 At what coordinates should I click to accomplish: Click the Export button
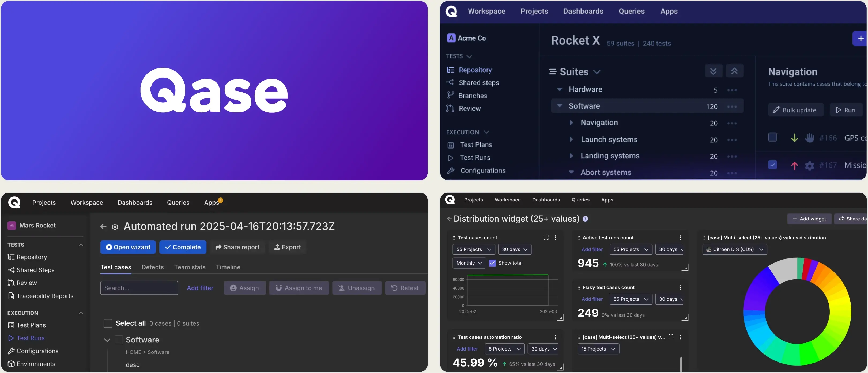[x=288, y=247]
